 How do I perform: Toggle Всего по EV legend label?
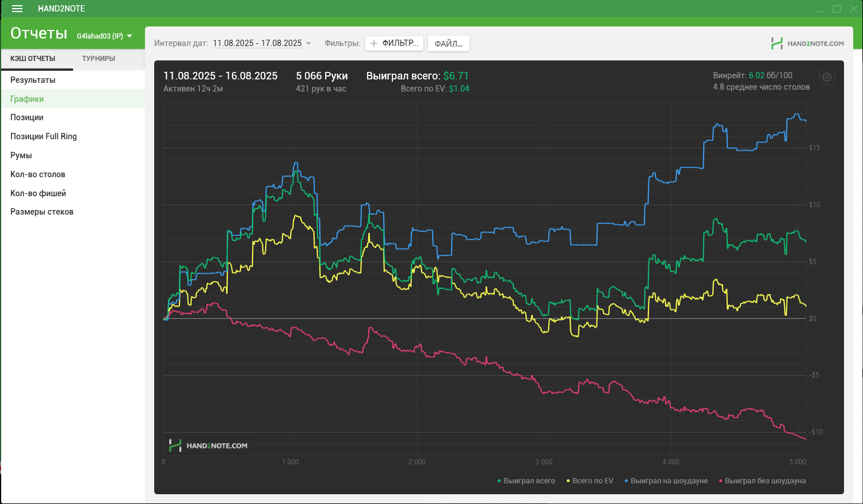(x=593, y=481)
